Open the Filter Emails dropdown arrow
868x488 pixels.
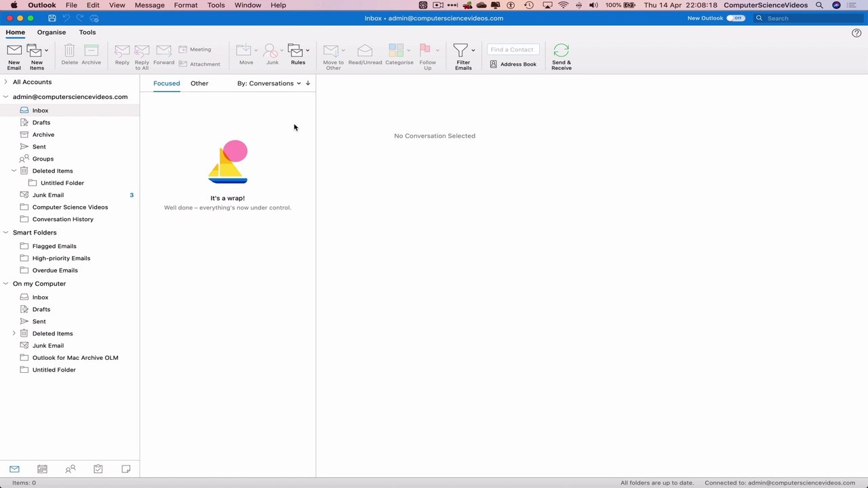click(473, 50)
